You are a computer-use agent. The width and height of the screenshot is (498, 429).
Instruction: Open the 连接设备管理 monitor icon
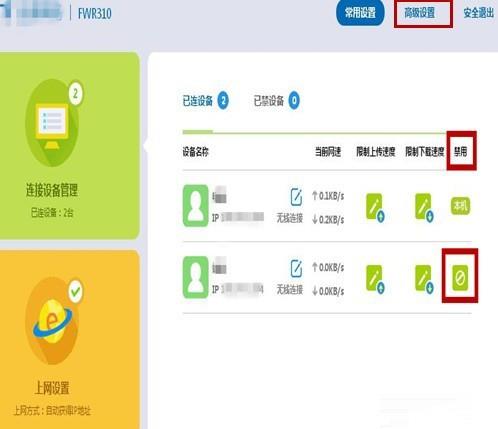(52, 122)
